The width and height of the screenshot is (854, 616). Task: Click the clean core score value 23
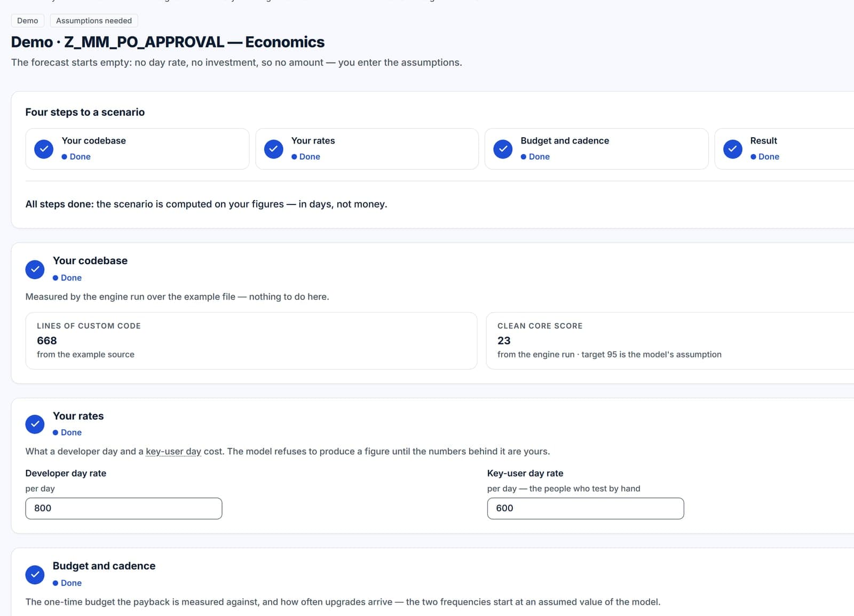(504, 341)
